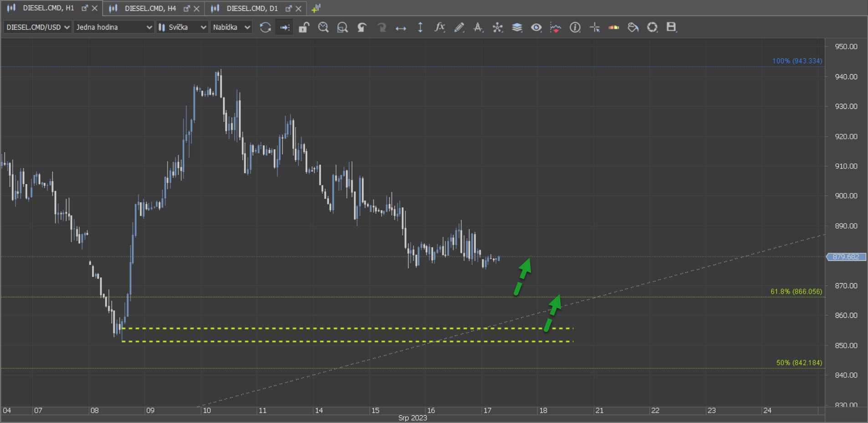Open the DIESEL.CMD/USD instrument dropdown
The width and height of the screenshot is (868, 423).
tap(37, 27)
